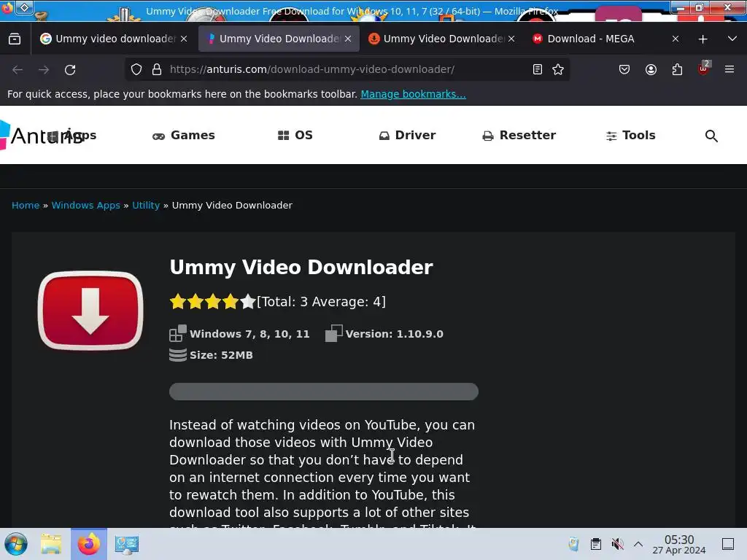List all tabs dropdown arrow
Viewport: 747px width, 560px height.
click(732, 39)
